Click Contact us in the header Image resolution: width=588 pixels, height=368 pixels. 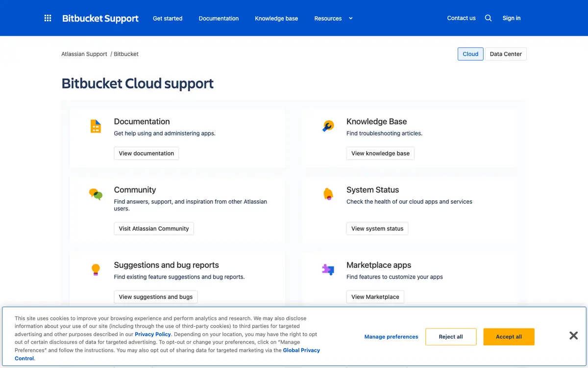click(461, 18)
